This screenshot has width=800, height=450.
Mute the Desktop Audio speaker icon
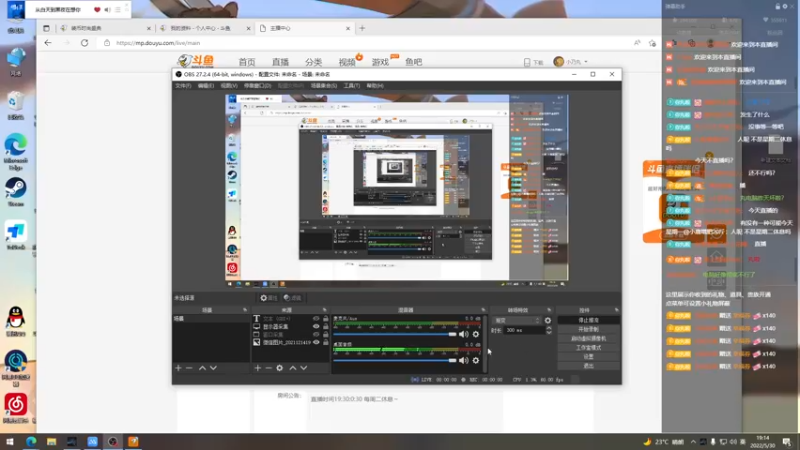pyautogui.click(x=463, y=360)
